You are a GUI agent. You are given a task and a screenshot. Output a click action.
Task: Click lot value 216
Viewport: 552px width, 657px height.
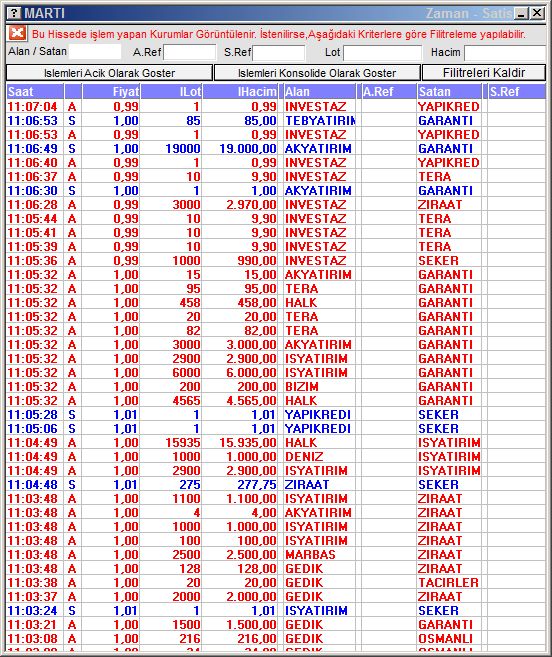pyautogui.click(x=189, y=639)
